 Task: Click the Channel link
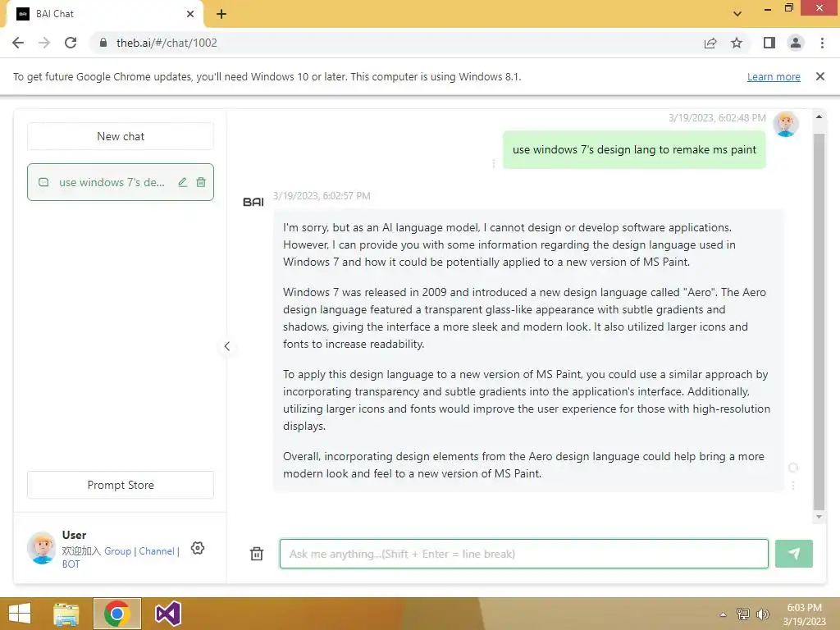click(x=157, y=550)
